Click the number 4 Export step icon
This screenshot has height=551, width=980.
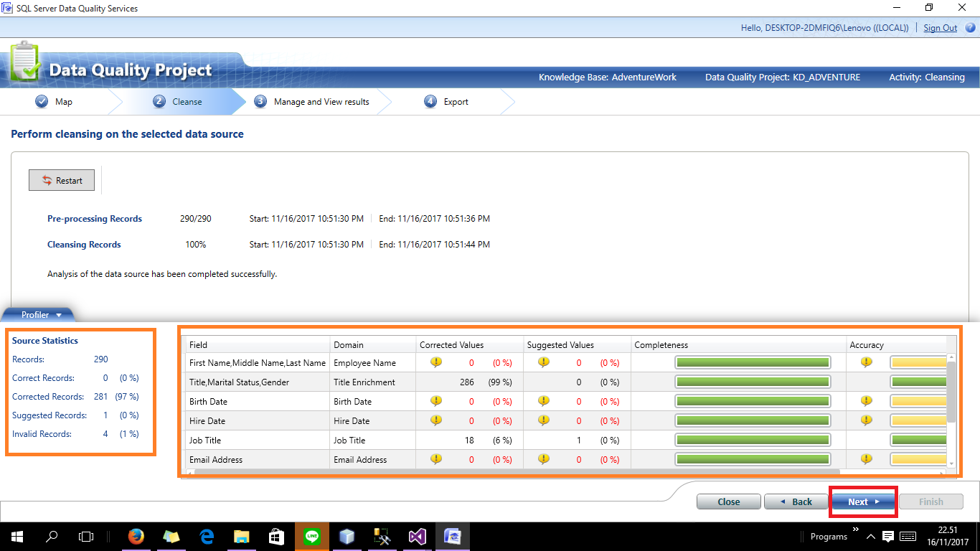click(x=430, y=102)
